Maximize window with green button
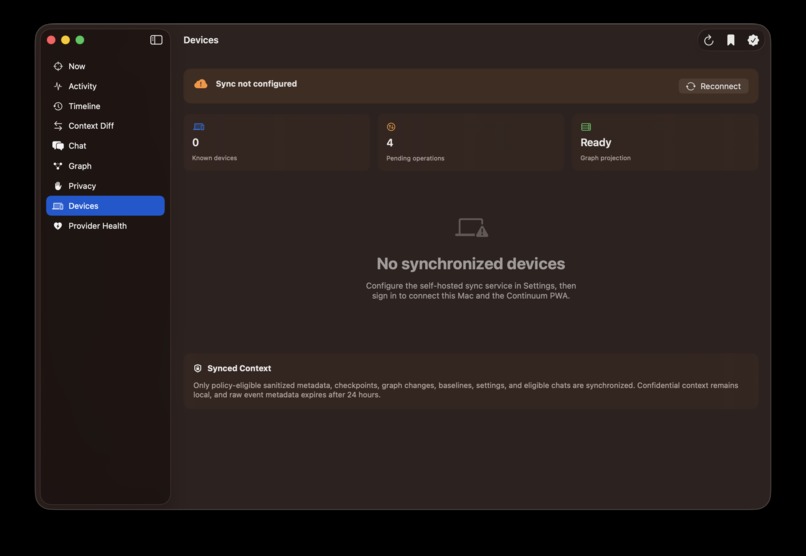This screenshot has height=556, width=806. (x=80, y=40)
